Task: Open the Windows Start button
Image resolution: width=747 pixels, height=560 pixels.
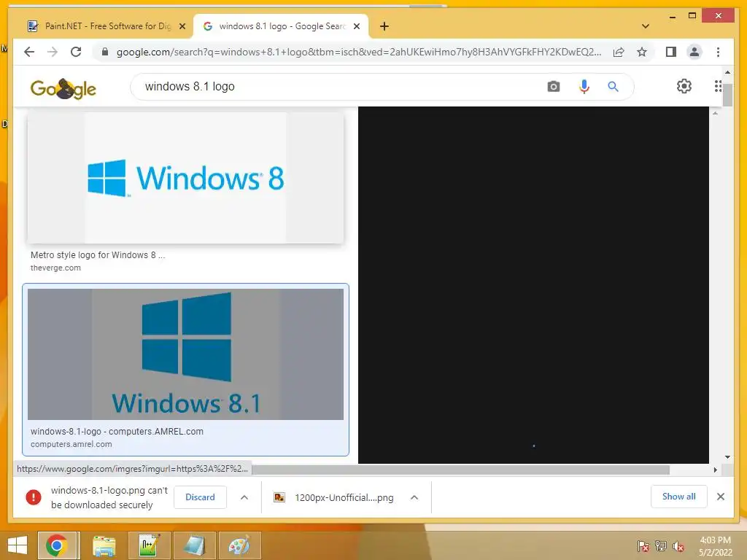Action: [x=18, y=545]
